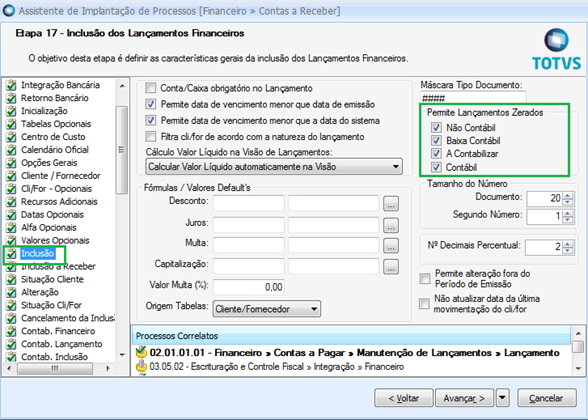588x420 pixels.
Task: Open the dropdown arrow next to Avançar
Action: [503, 398]
